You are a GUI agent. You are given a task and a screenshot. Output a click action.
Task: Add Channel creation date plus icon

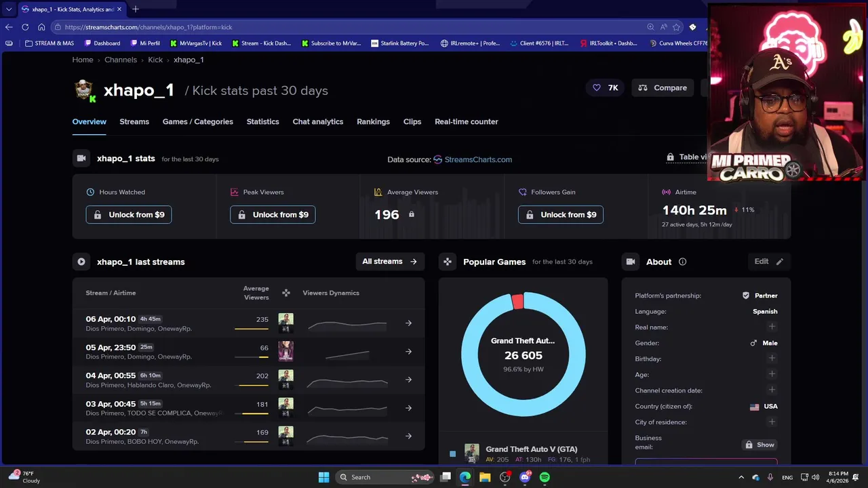pos(772,390)
